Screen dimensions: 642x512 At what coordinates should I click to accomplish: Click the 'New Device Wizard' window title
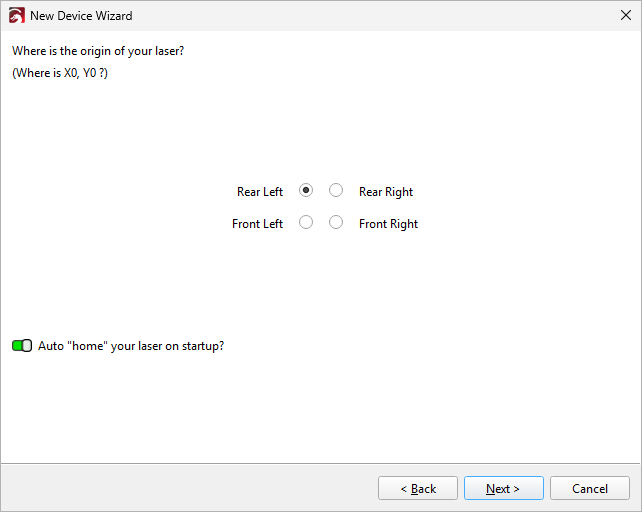pyautogui.click(x=81, y=16)
